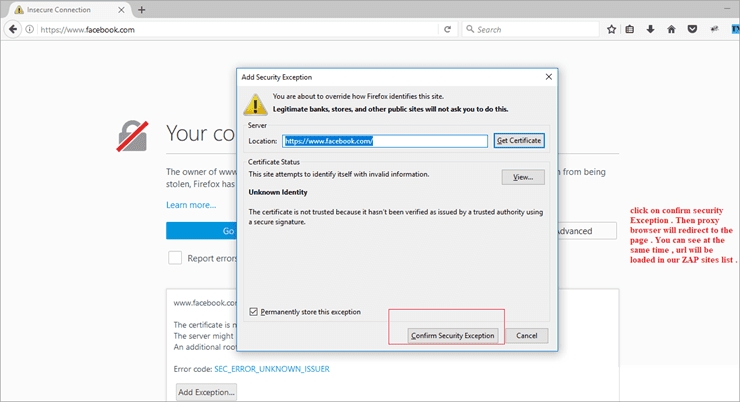
Task: Click the Get Certificate button
Action: (519, 140)
